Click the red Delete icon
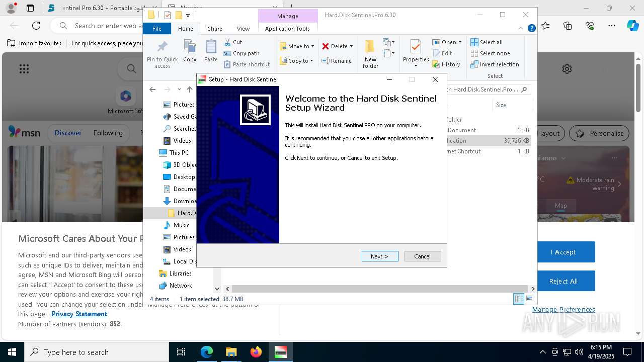644x362 pixels. [326, 46]
